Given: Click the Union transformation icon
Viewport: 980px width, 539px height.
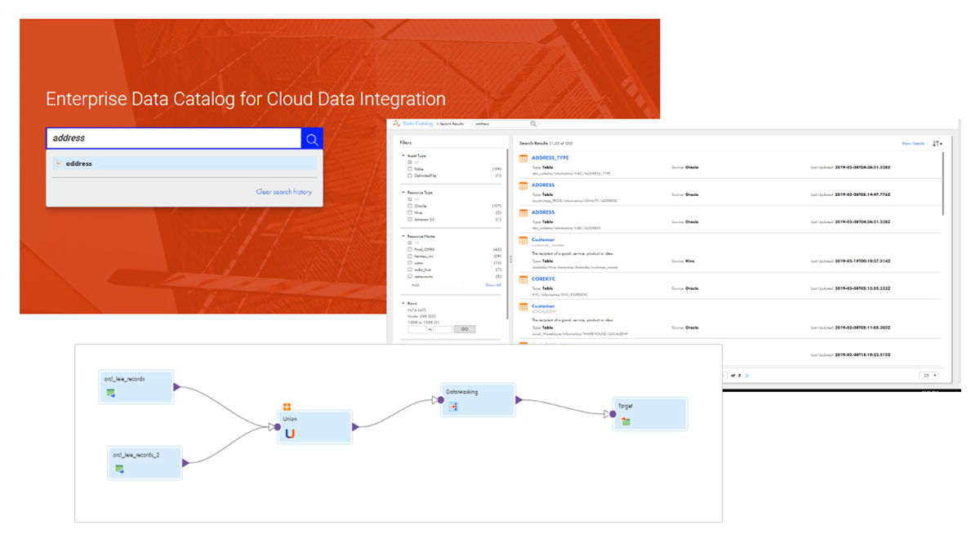Looking at the screenshot, I should click(x=290, y=434).
